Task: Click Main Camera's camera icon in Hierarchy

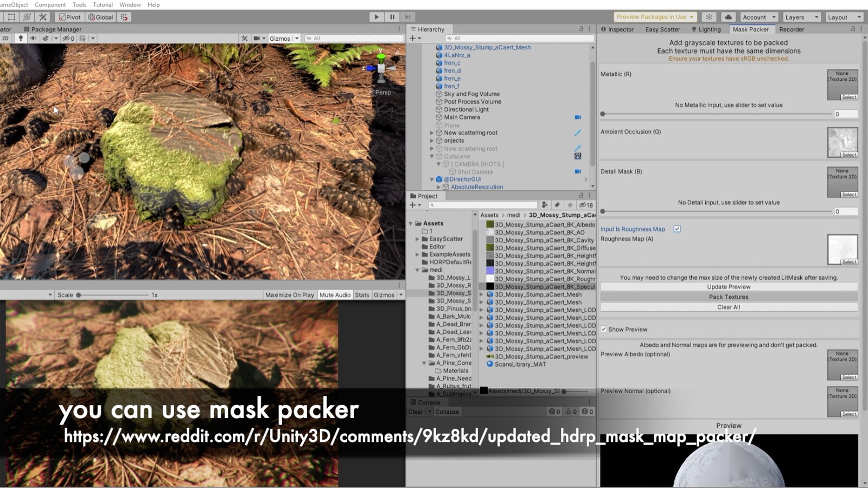Action: 578,117
